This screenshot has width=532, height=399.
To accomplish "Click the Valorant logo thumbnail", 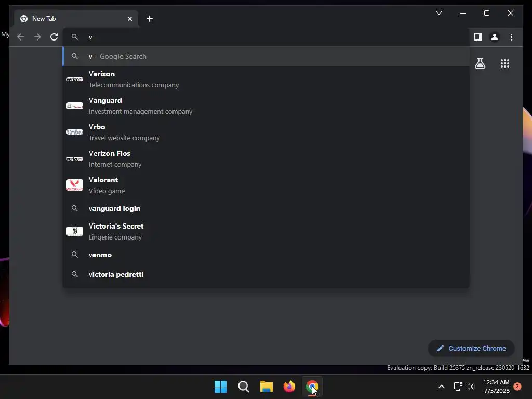I will [75, 185].
